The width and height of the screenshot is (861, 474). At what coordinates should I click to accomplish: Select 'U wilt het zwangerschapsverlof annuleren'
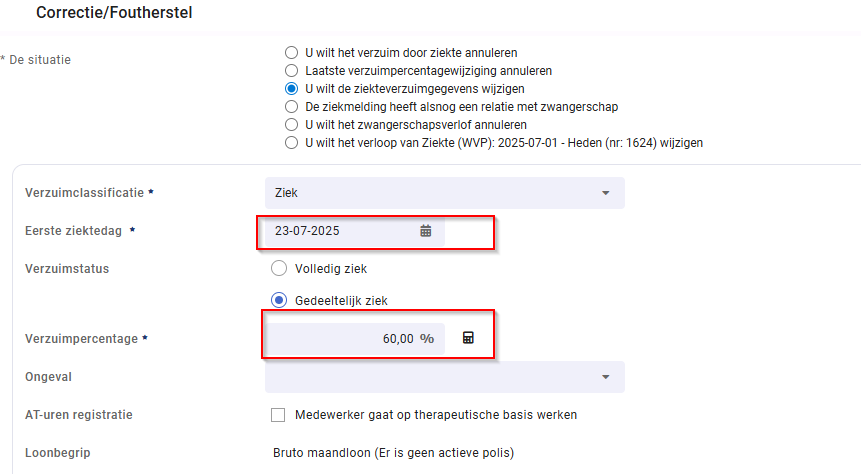click(x=292, y=125)
